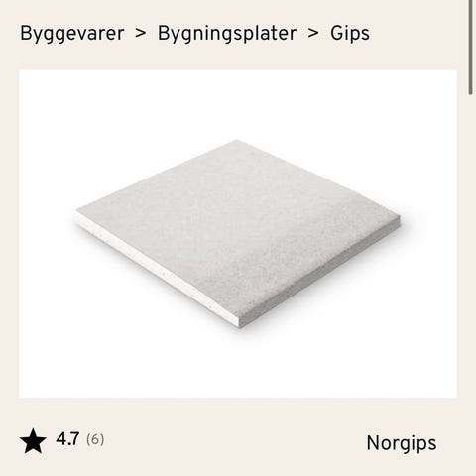476x476 pixels.
Task: Open customer ratings via the number in parentheses
Action: point(95,440)
